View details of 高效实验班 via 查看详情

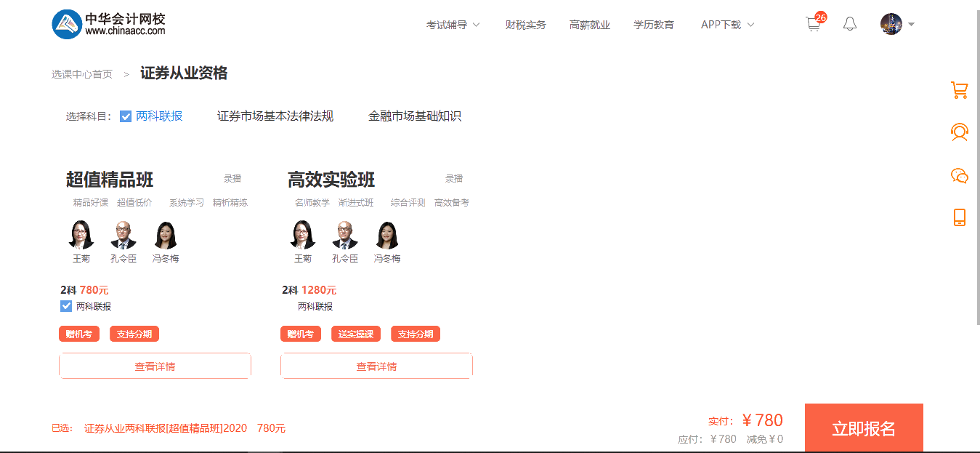point(376,366)
